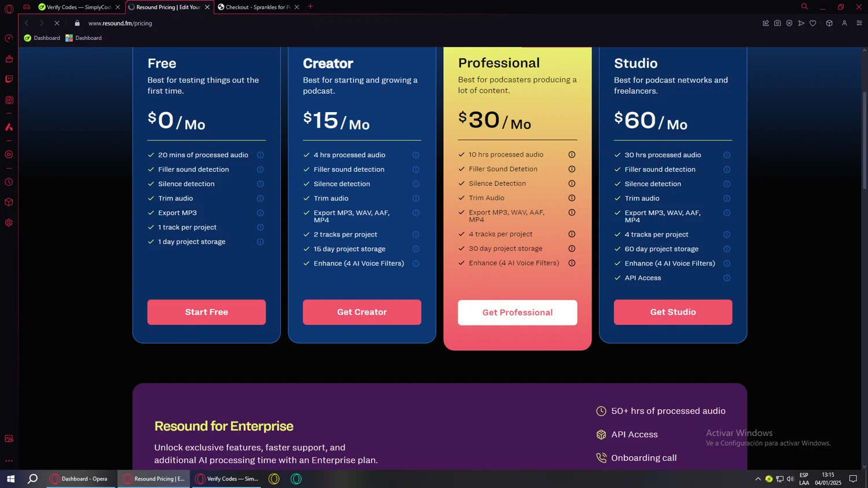This screenshot has width=868, height=488.
Task: Open the photo icon at sidebar bottom
Action: [9, 438]
